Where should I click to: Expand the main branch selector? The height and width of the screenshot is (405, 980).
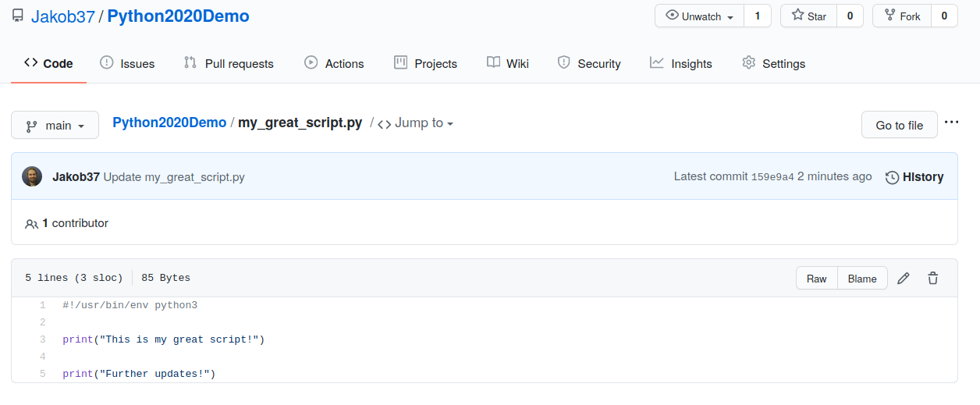click(x=55, y=125)
